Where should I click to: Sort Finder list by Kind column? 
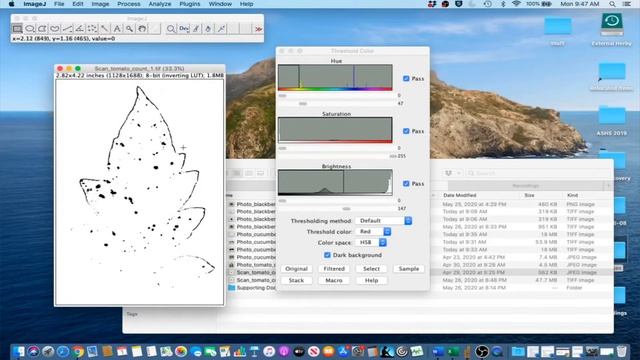(x=572, y=196)
